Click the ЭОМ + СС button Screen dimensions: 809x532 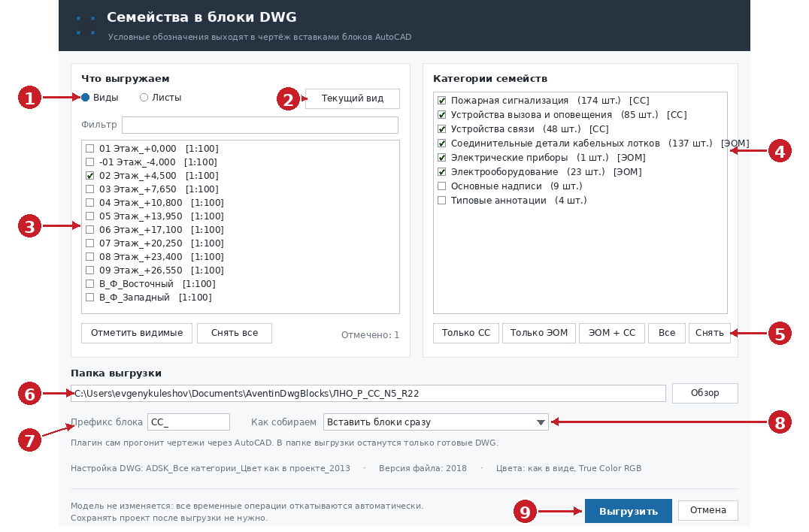(x=612, y=333)
